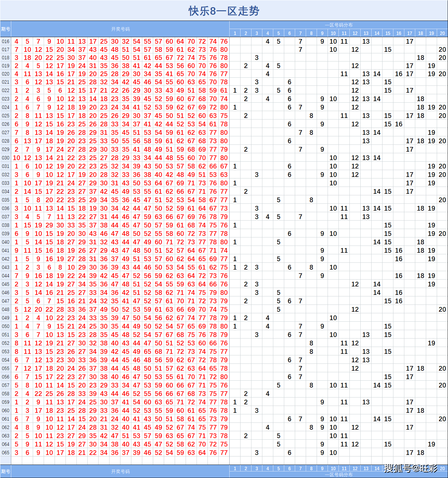This screenshot has width=448, height=478.
Task: Click period number 016
Action: 6,41
